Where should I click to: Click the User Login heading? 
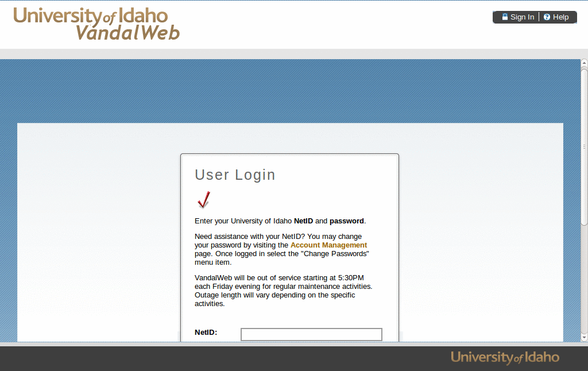[235, 175]
